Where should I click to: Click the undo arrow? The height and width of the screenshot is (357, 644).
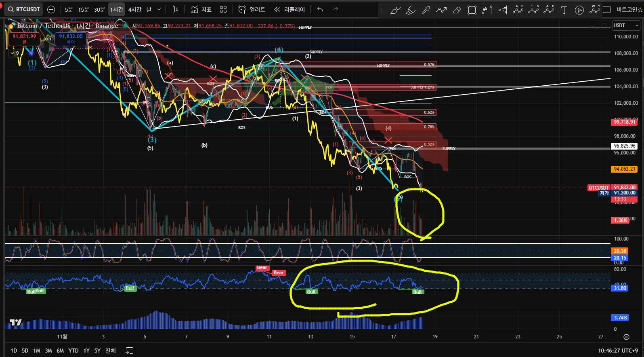tap(320, 9)
